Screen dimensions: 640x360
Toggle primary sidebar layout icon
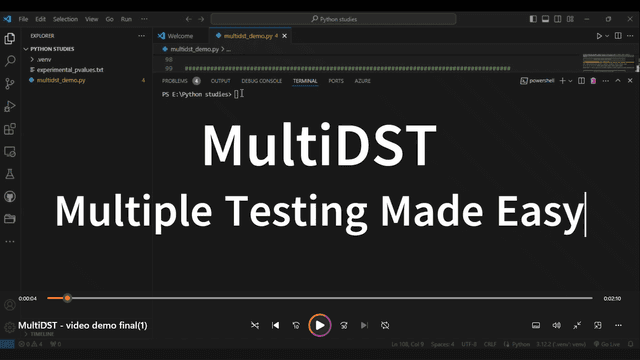click(x=533, y=19)
